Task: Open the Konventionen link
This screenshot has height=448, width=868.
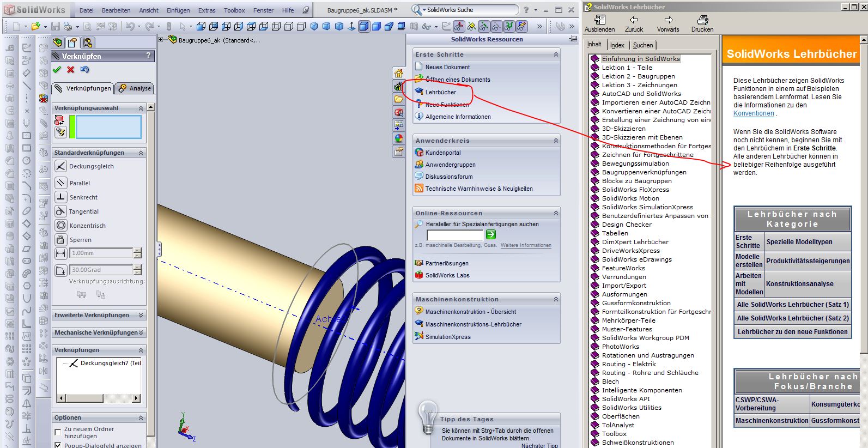Action: [754, 113]
